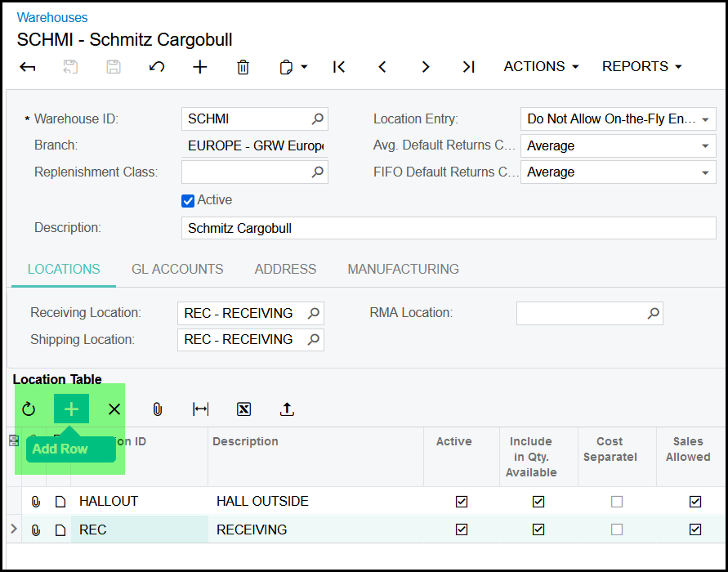Open the MANUFACTURING tab
Screen dimensions: 728x572
point(403,269)
